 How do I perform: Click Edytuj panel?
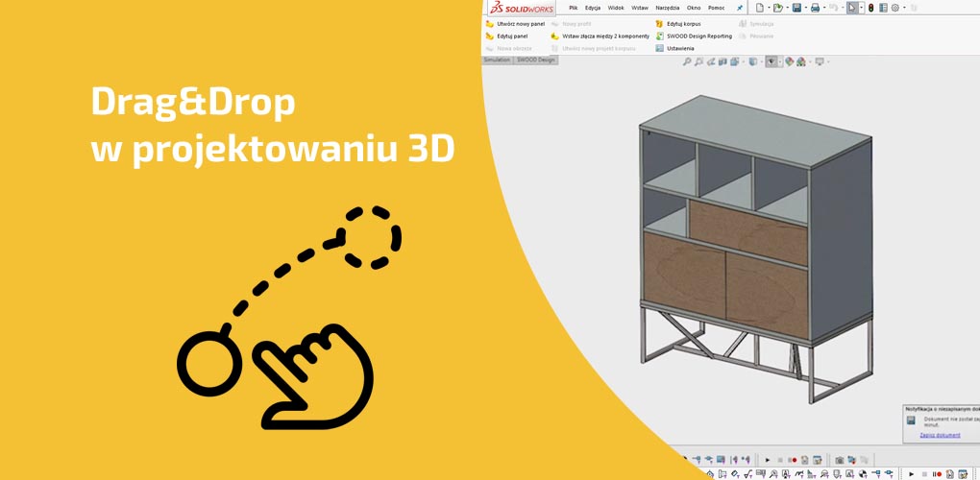506,36
